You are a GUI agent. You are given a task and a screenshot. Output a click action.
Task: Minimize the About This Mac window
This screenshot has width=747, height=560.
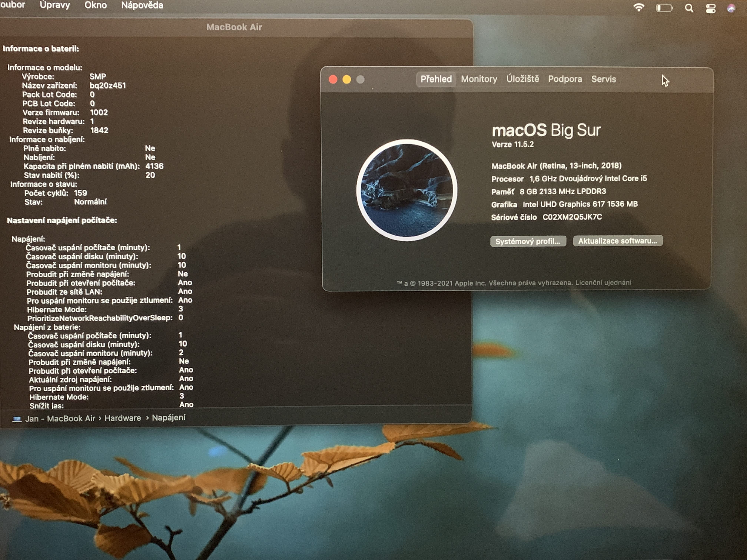click(346, 79)
